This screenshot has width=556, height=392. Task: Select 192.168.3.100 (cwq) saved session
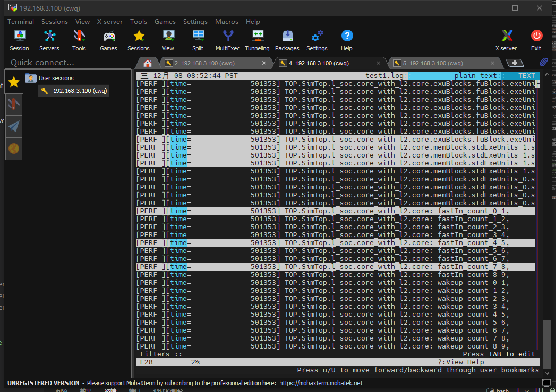tap(73, 91)
